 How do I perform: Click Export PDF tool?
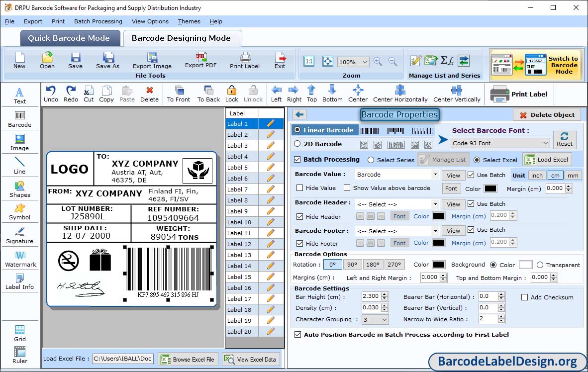pyautogui.click(x=200, y=60)
